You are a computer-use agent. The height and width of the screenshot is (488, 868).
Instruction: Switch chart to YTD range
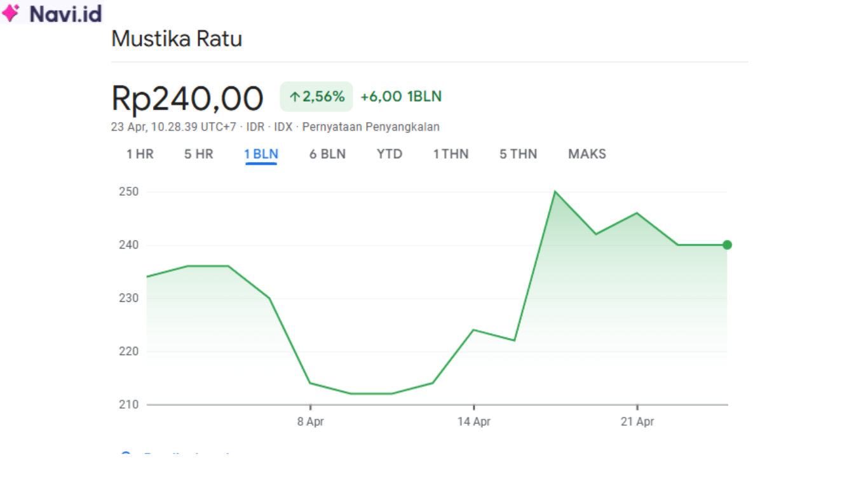point(390,154)
